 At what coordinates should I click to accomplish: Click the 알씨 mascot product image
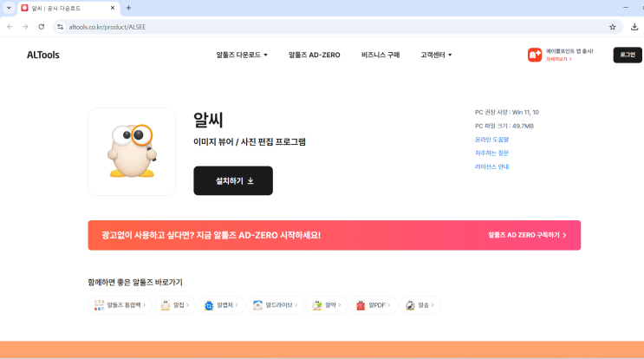pos(132,152)
